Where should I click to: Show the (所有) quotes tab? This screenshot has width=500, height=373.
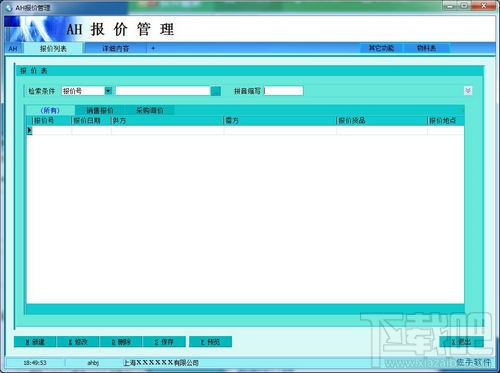(x=50, y=110)
